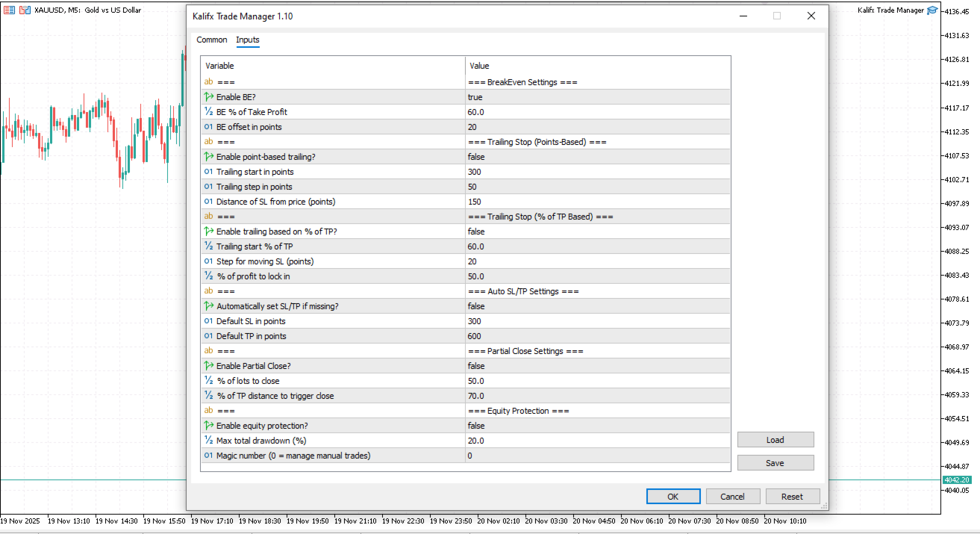Switch to the Common tab
This screenshot has height=534, width=980.
(x=212, y=40)
